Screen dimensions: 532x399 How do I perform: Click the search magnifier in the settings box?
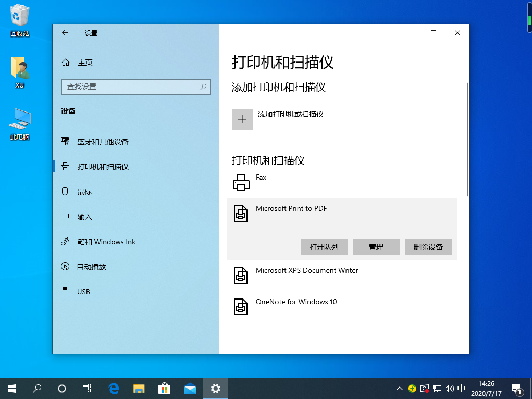pyautogui.click(x=203, y=87)
